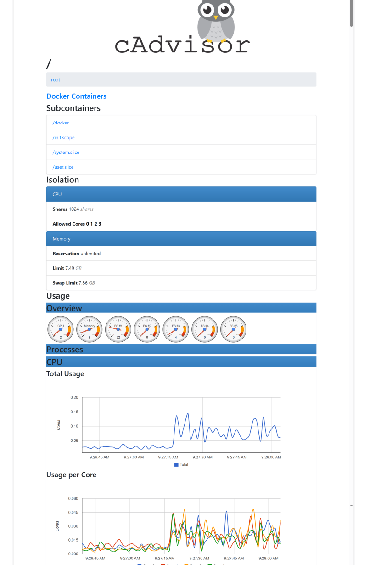
Task: Click the Total Usage line chart
Action: pyautogui.click(x=181, y=425)
